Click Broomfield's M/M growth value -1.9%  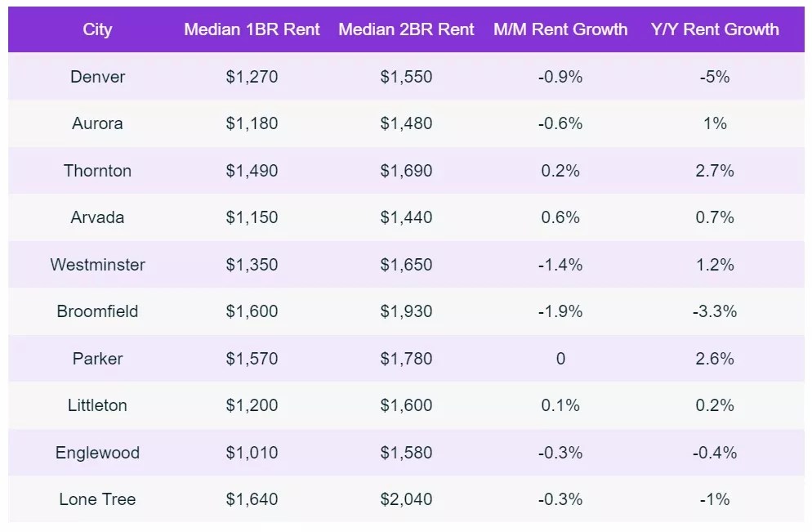click(560, 311)
